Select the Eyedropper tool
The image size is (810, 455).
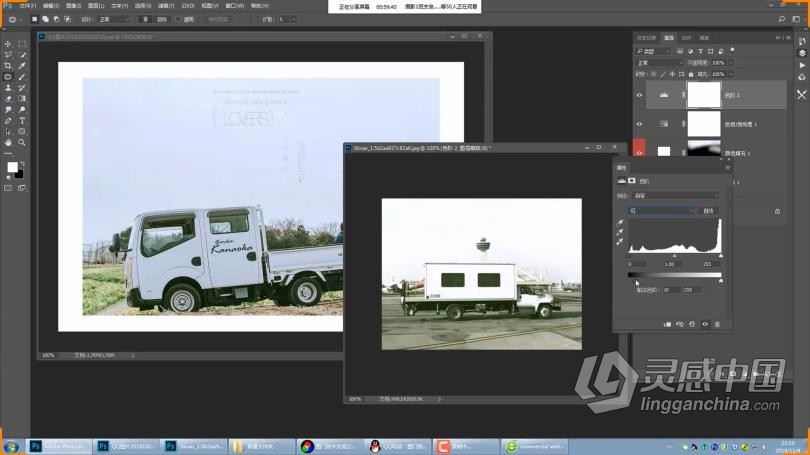[22, 66]
